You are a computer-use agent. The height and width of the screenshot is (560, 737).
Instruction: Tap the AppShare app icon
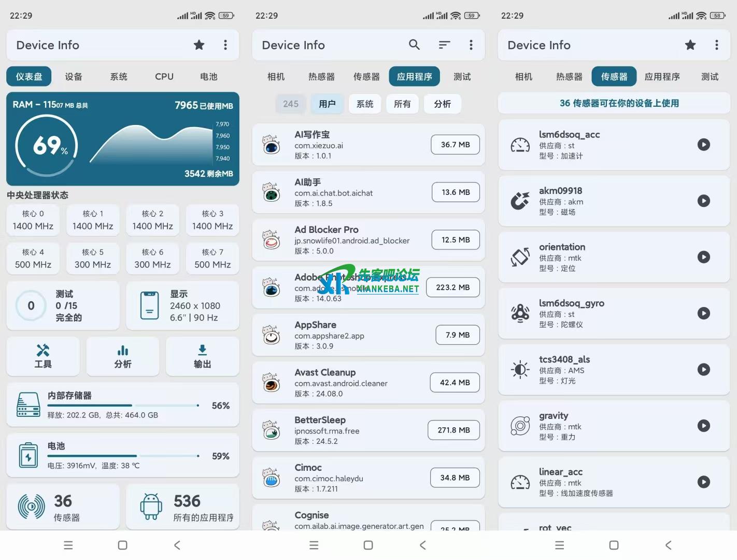(x=271, y=335)
